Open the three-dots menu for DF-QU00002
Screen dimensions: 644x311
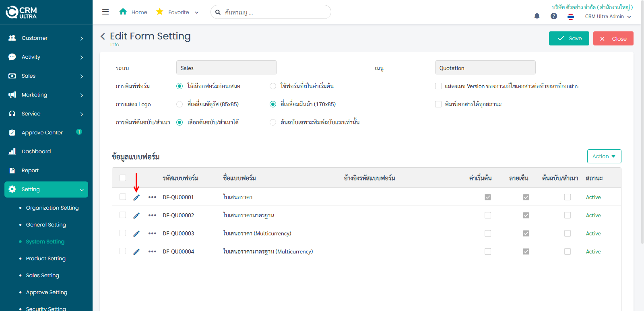coord(152,215)
